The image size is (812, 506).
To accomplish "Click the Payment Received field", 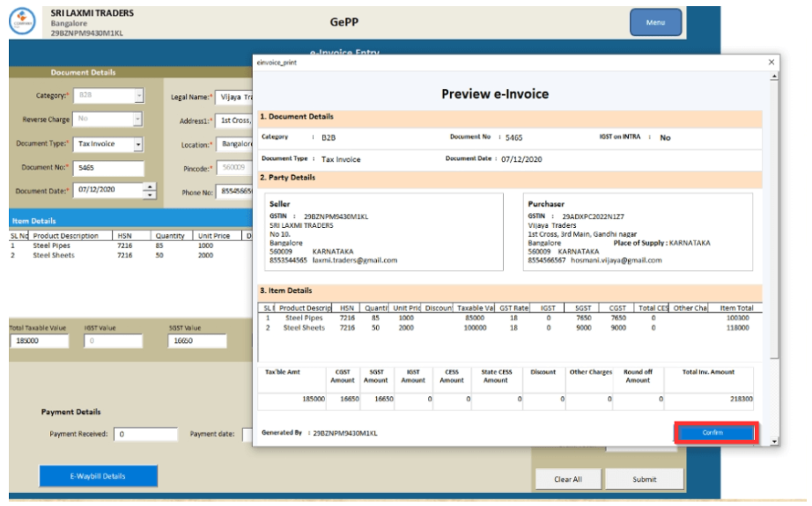I will coord(145,434).
